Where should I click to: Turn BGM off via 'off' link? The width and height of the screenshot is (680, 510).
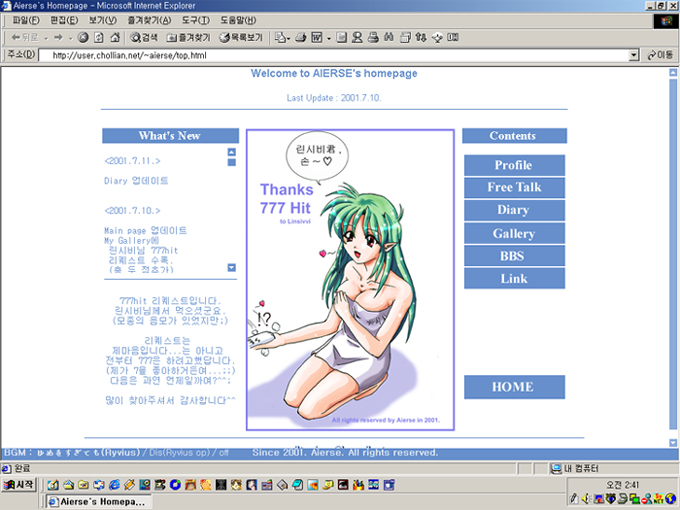pos(224,453)
